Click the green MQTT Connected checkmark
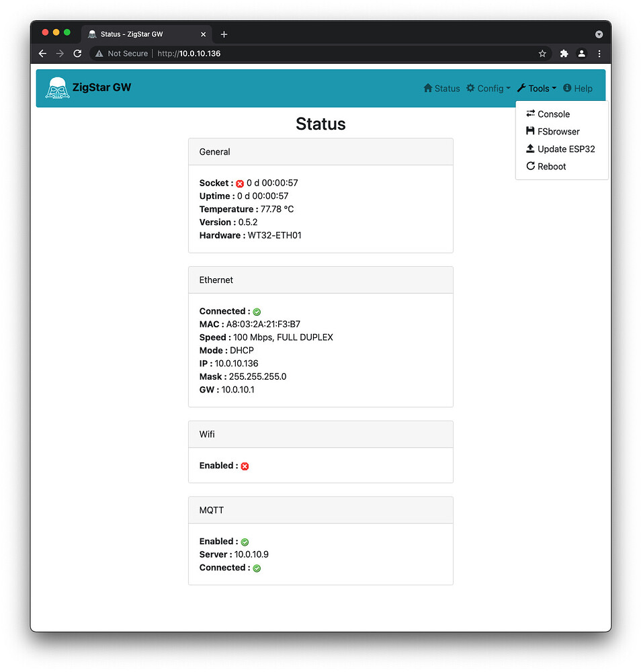This screenshot has width=641, height=672. coord(256,568)
